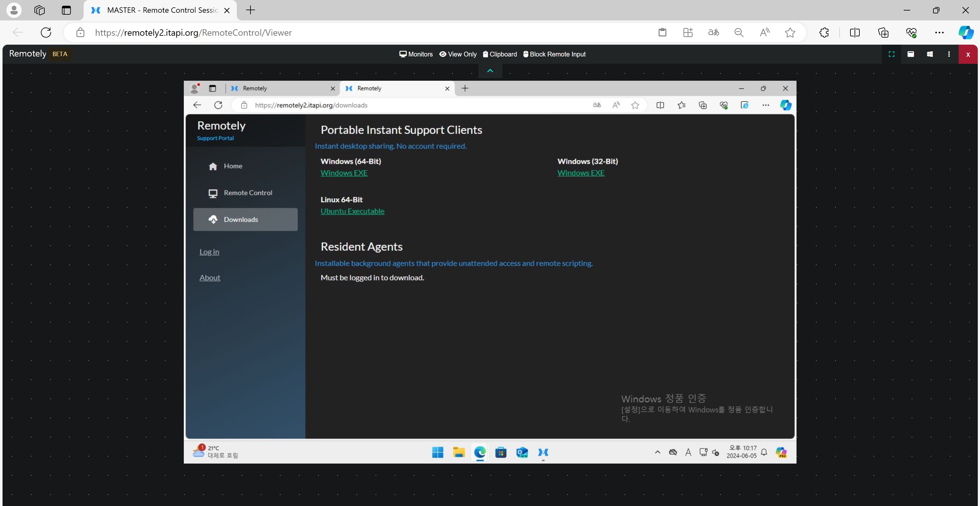
Task: Toggle Block Remote Input
Action: 554,54
